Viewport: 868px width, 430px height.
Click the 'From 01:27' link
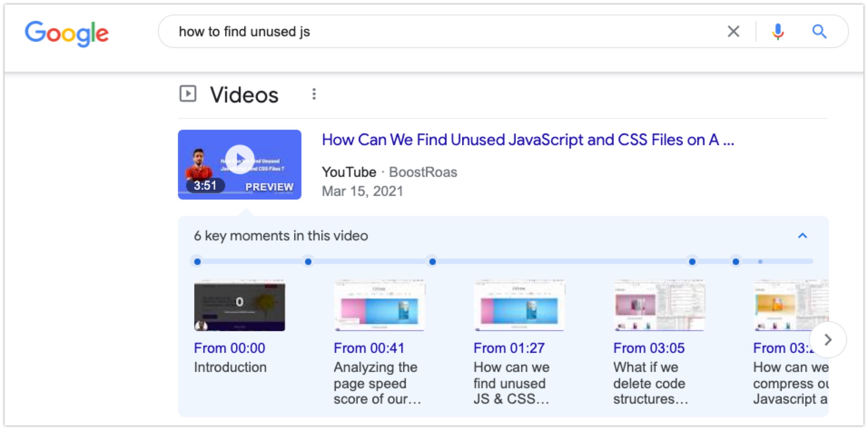point(509,348)
